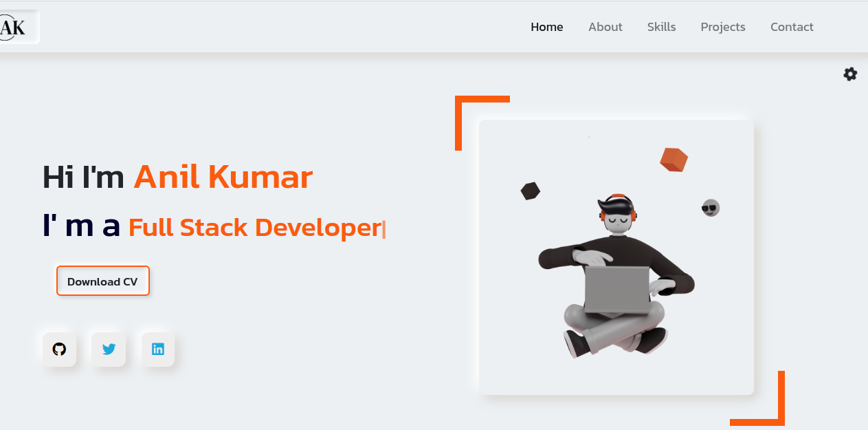Open the LinkedIn social icon
This screenshot has height=430, width=868.
(x=158, y=350)
